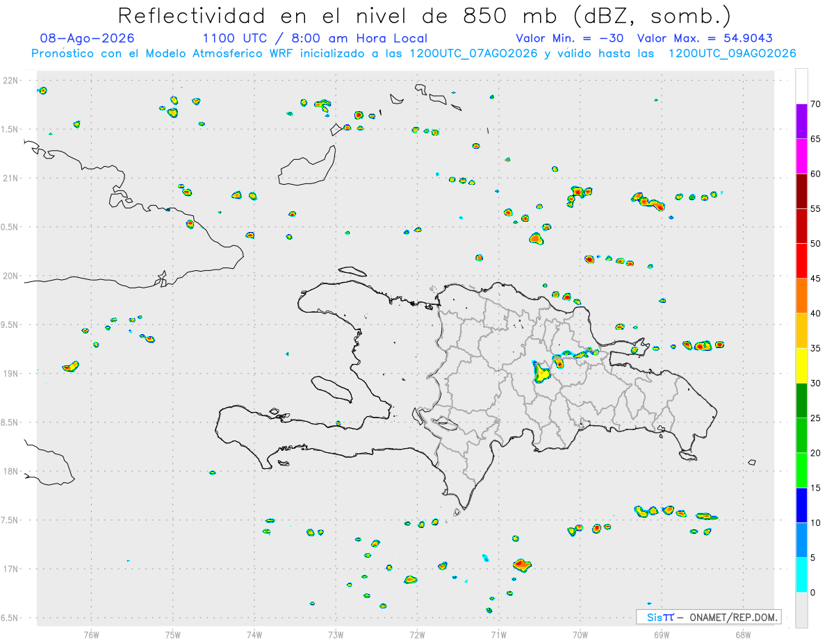Click the dark red 55–60 dBZ colorbar segment
834x644 pixels.
pyautogui.click(x=801, y=191)
